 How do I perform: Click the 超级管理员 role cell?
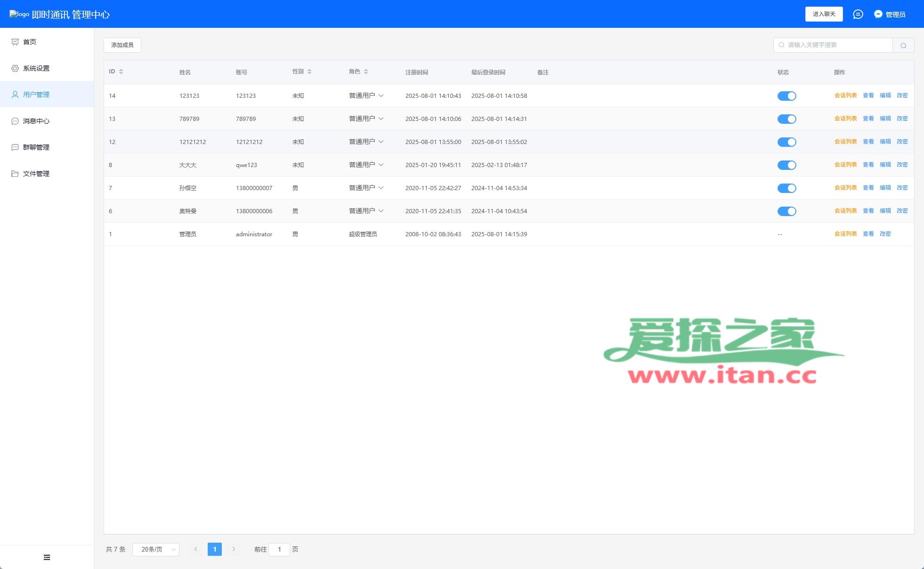(x=363, y=234)
